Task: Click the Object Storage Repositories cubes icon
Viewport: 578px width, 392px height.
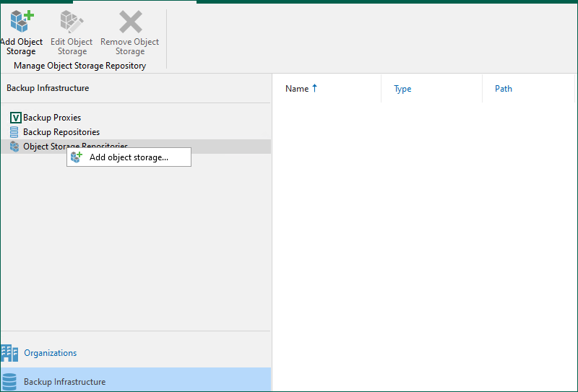Action: point(14,147)
